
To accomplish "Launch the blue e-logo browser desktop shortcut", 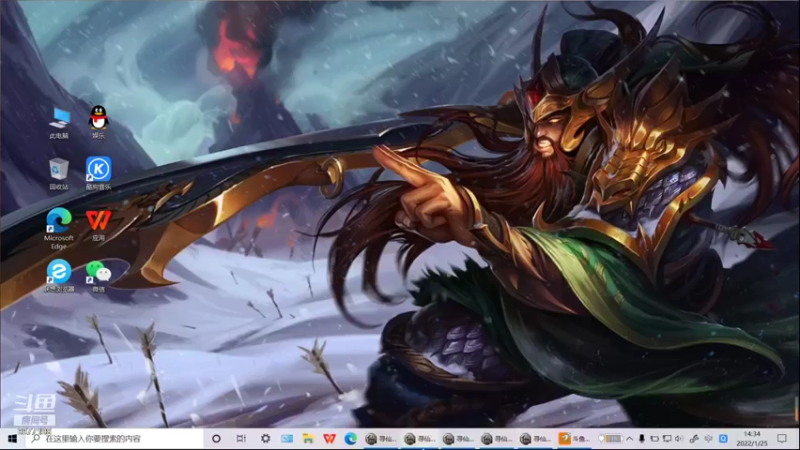I will [59, 276].
